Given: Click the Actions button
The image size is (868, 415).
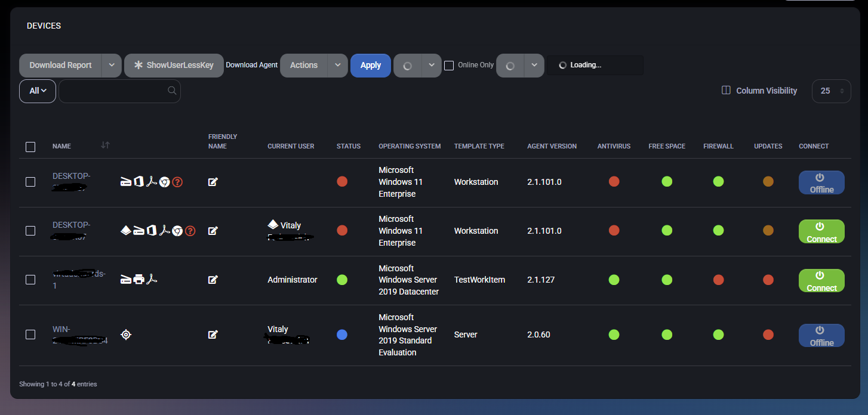Looking at the screenshot, I should pyautogui.click(x=304, y=66).
